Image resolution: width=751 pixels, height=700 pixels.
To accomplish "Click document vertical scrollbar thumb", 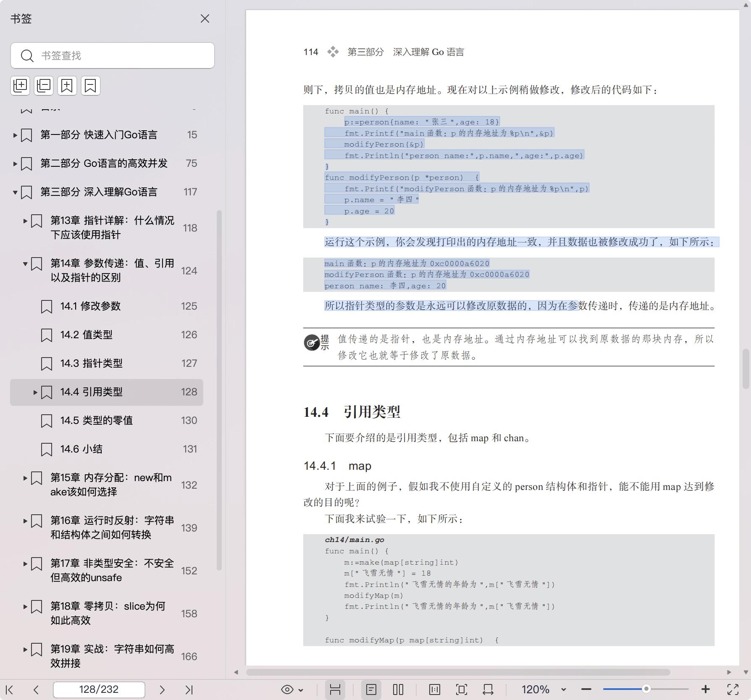I will tap(746, 369).
